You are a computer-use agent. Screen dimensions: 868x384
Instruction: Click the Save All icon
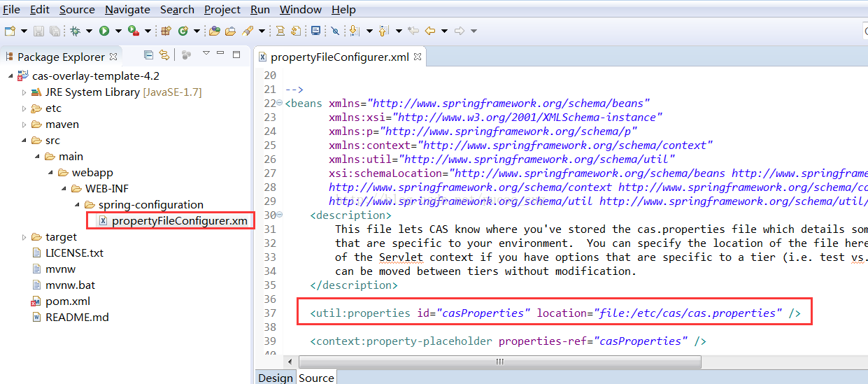(x=54, y=31)
